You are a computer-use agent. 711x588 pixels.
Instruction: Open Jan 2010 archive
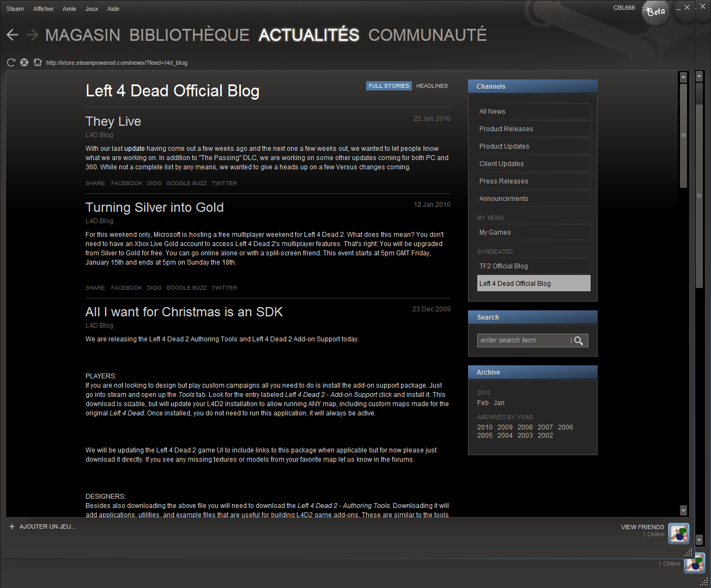499,403
